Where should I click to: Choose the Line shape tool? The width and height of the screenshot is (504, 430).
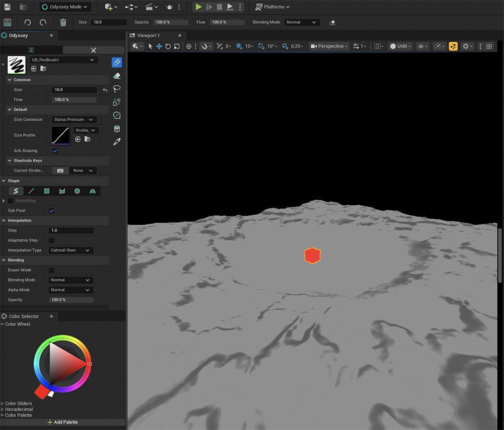31,191
